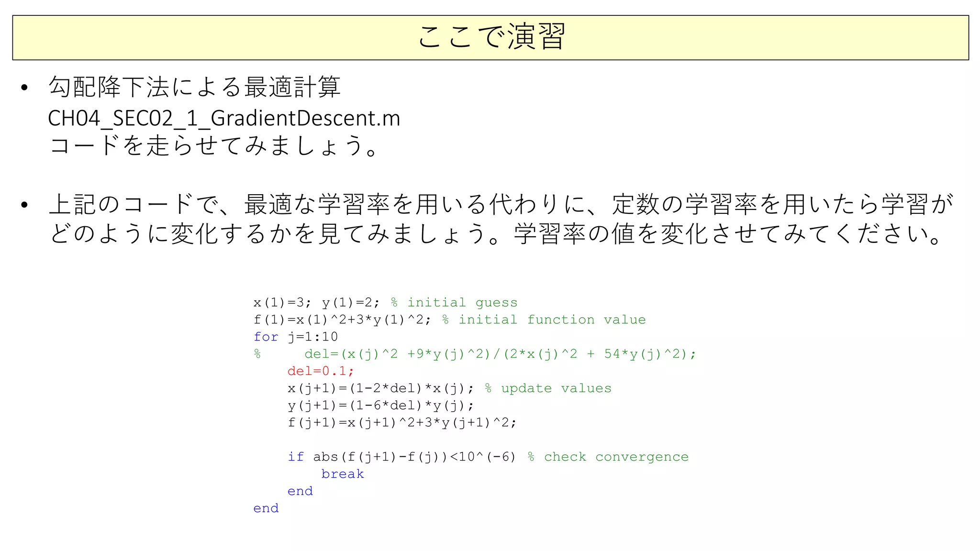This screenshot has height=551, width=980.
Task: Click code line f(j+1)=x(j+1)^2+3*y(j+1)^2;
Action: (402, 423)
